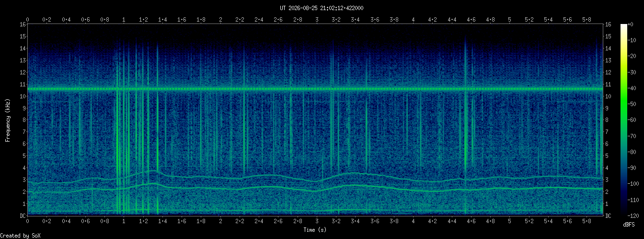The image size is (644, 239).
Task: Click the 16 kHz label on left axis
Action: (23, 24)
